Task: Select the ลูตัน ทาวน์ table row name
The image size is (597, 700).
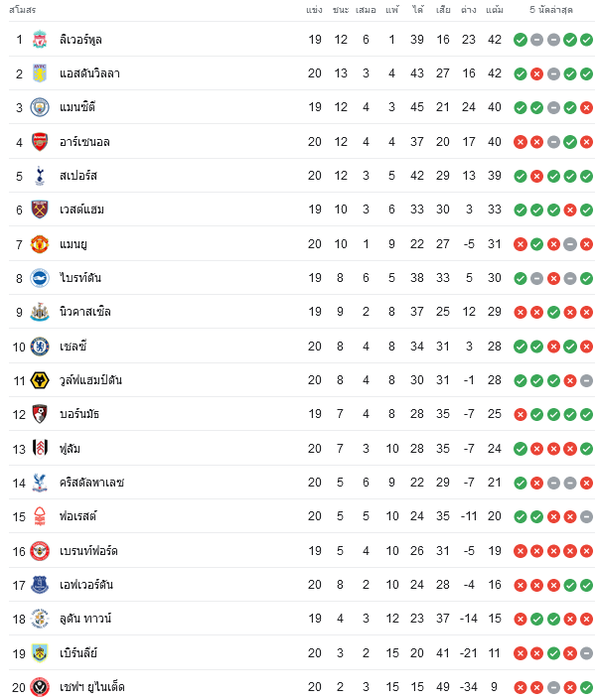Action: (85, 619)
